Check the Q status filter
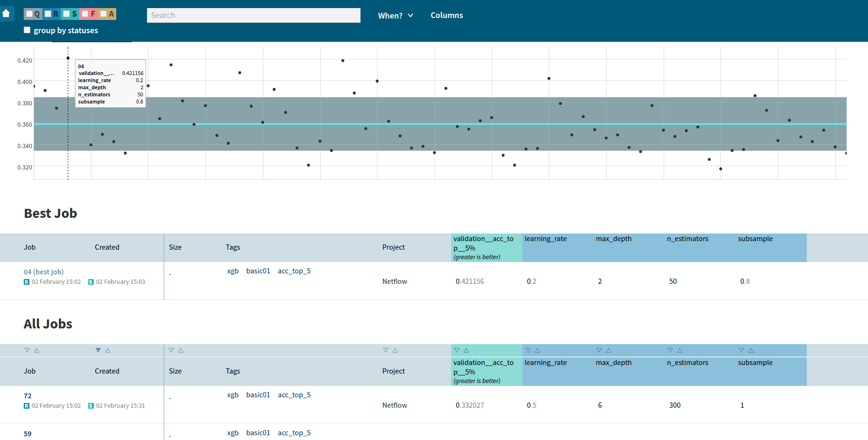Image resolution: width=868 pixels, height=440 pixels. point(29,14)
